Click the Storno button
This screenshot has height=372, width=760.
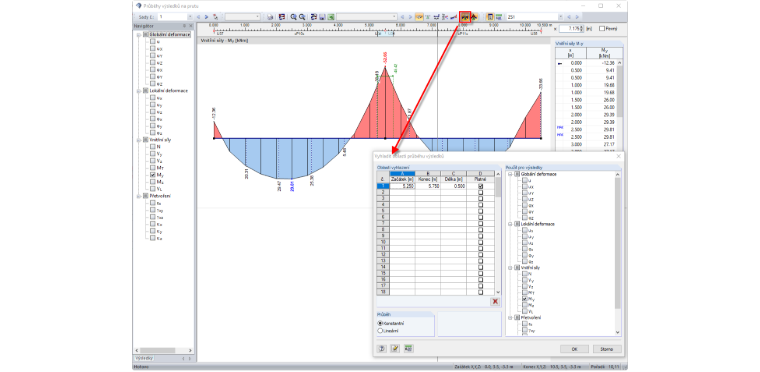[x=607, y=349]
